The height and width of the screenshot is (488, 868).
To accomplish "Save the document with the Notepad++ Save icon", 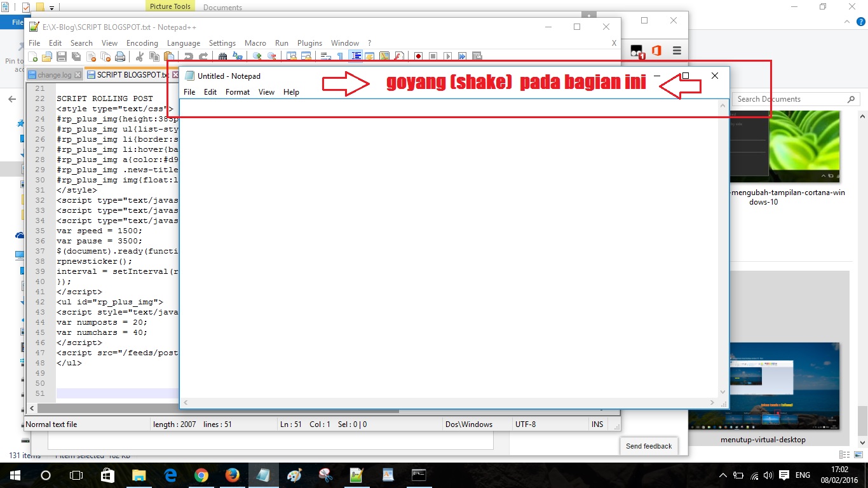I will click(x=61, y=57).
